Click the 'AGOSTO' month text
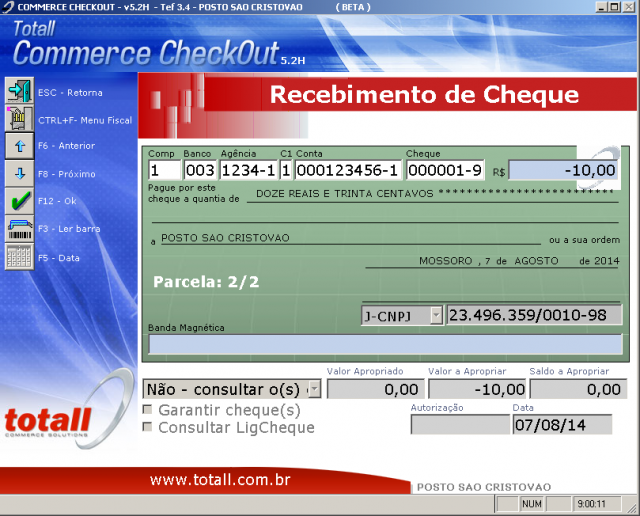Screen dimensions: 640x516 point(536,261)
